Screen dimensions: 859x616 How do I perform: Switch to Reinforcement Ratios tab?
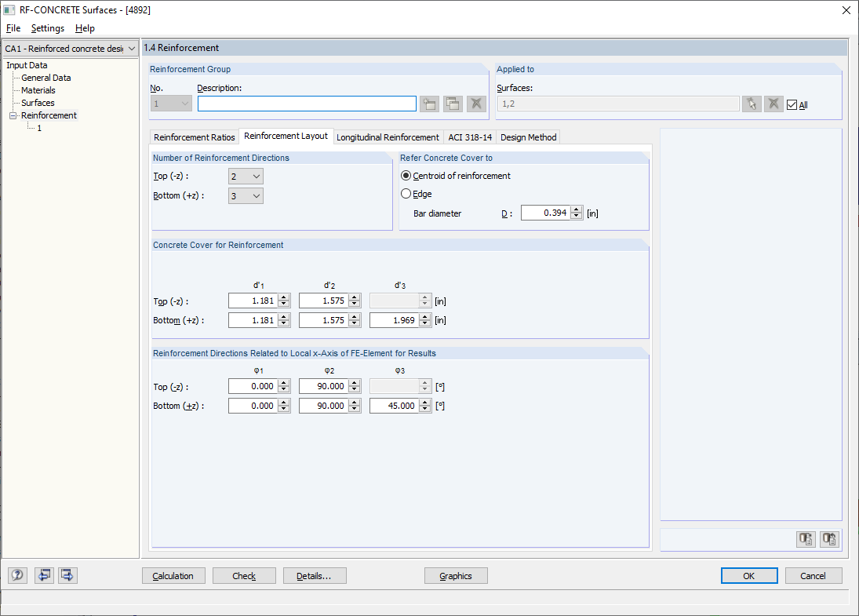pos(195,137)
